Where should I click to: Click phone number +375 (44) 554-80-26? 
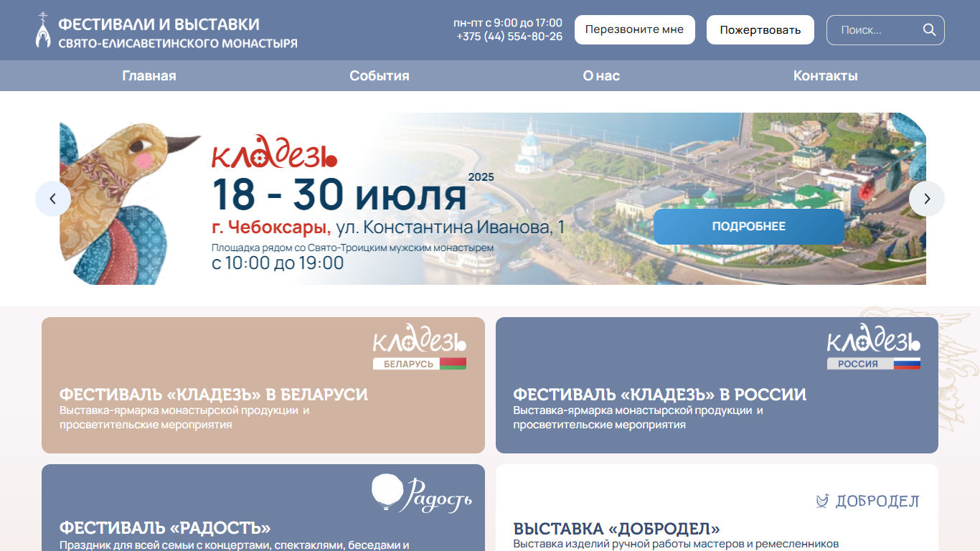tap(509, 37)
